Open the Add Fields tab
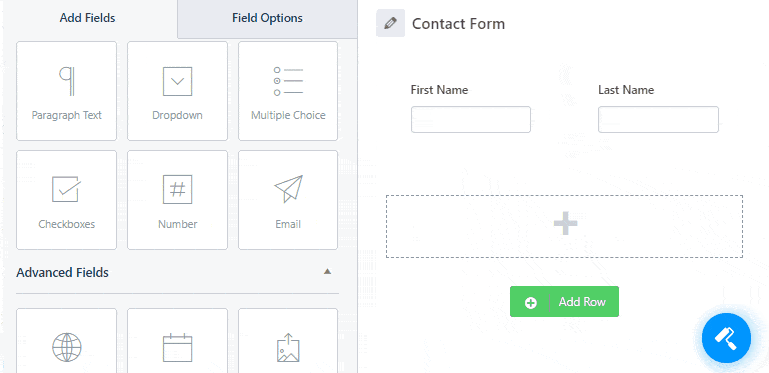This screenshot has height=373, width=769. (88, 18)
